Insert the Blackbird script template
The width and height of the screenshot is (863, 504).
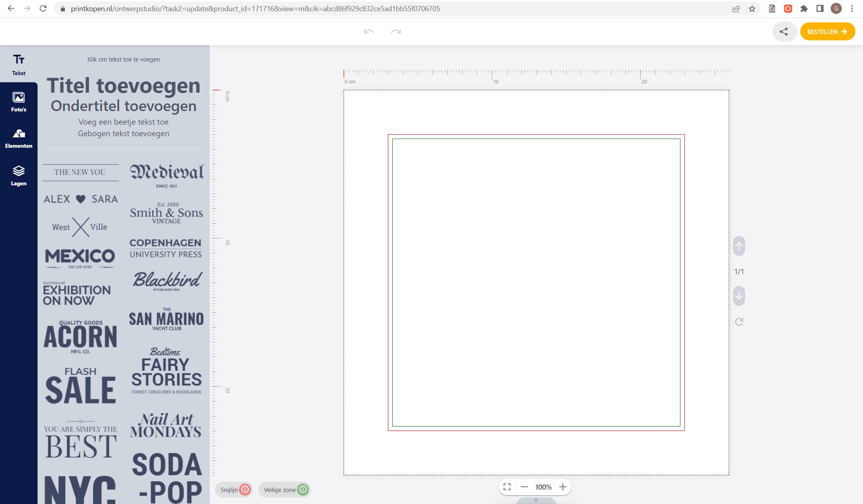coord(167,281)
